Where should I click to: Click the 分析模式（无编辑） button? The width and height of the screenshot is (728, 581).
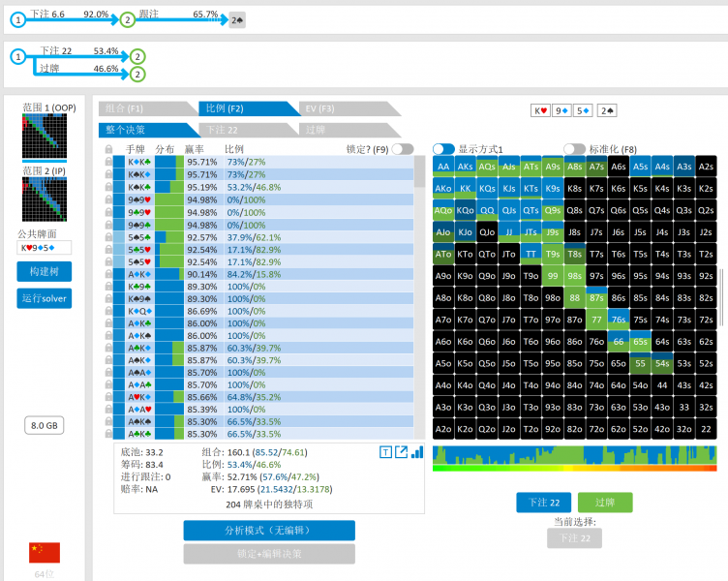click(x=269, y=530)
